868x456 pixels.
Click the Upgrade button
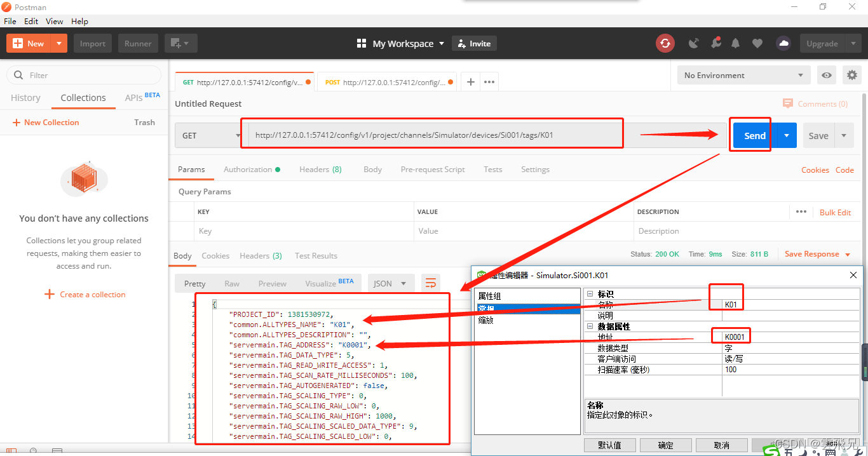(822, 43)
